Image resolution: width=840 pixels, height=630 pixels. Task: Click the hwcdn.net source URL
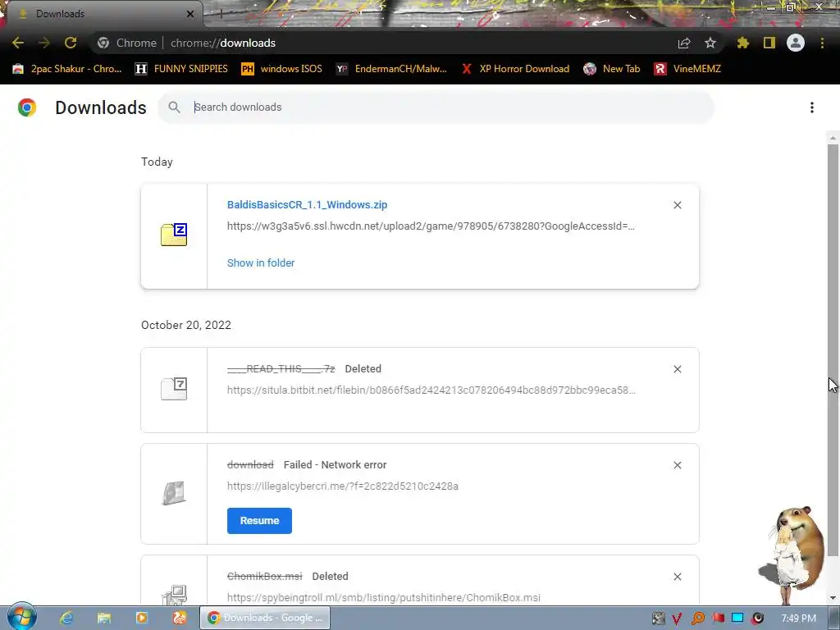pos(431,226)
